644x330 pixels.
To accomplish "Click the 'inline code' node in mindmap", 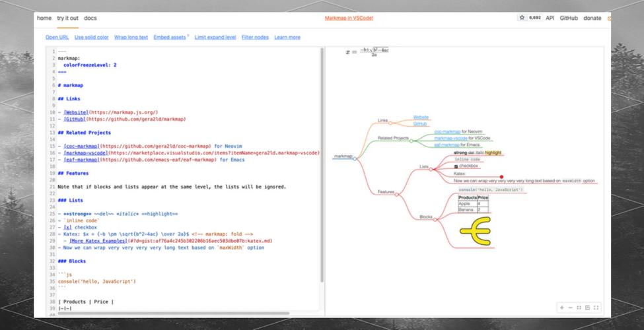I will (467, 159).
